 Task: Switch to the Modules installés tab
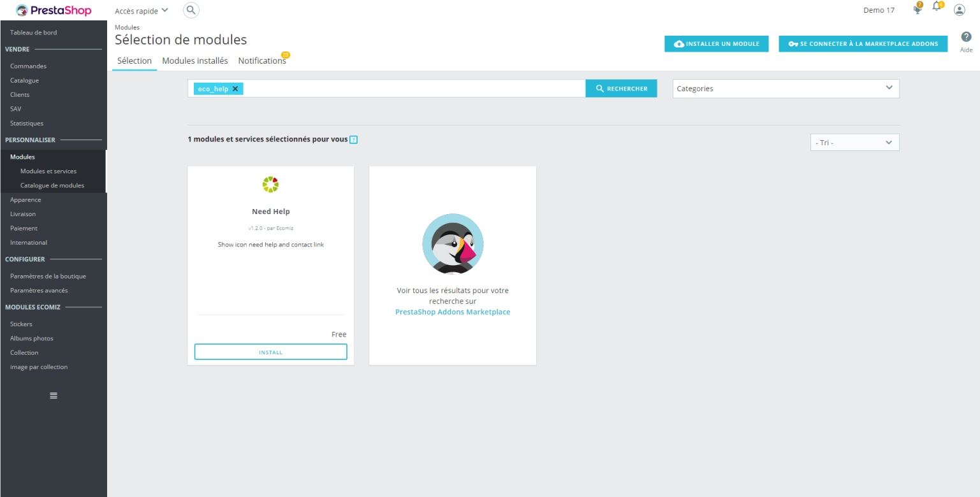pyautogui.click(x=195, y=61)
